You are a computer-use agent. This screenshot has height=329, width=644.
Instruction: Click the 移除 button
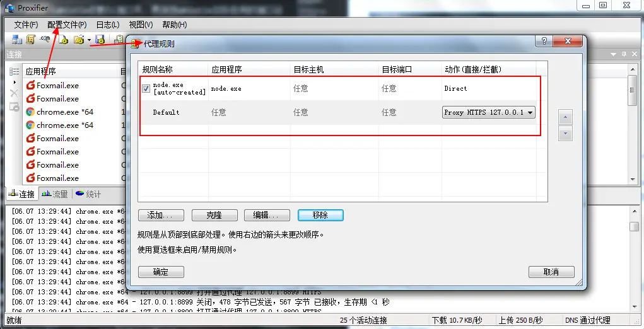click(x=320, y=215)
